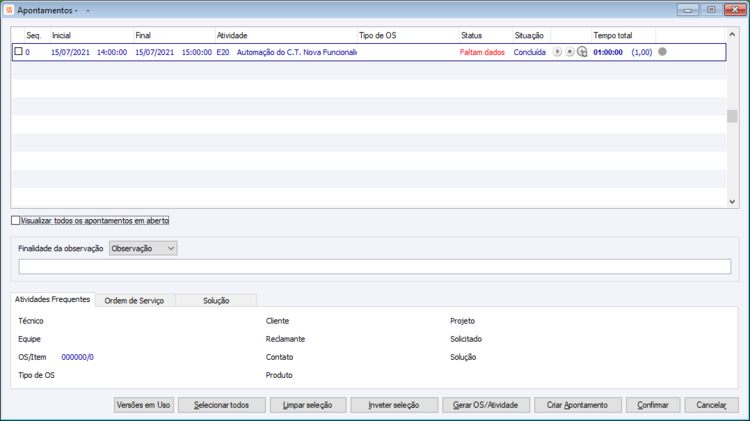
Task: Click the Situação column header
Action: tap(532, 35)
